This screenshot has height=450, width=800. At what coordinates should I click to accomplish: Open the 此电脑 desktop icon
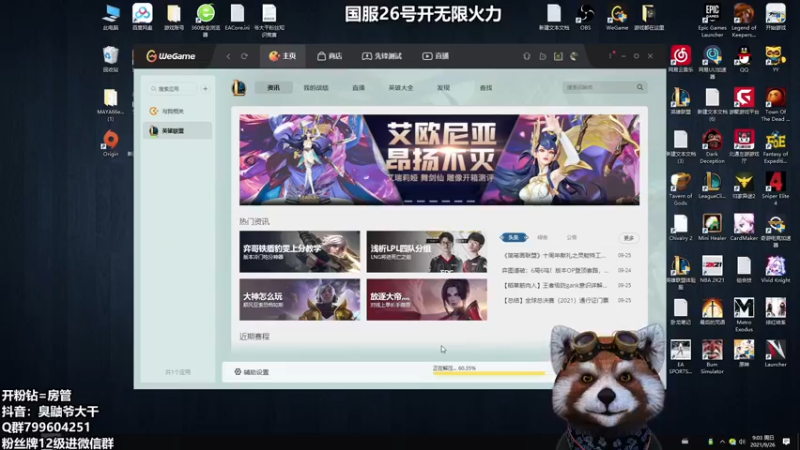click(111, 17)
